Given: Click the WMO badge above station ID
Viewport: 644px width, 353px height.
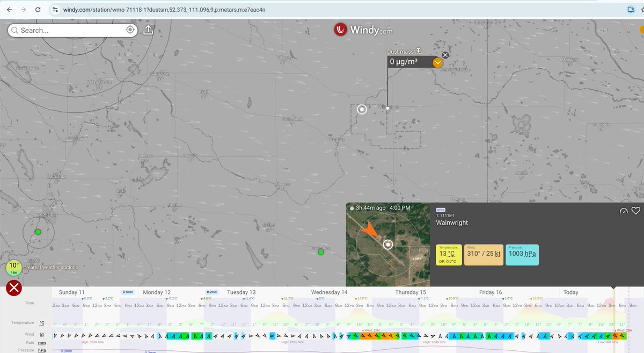Looking at the screenshot, I should [441, 210].
